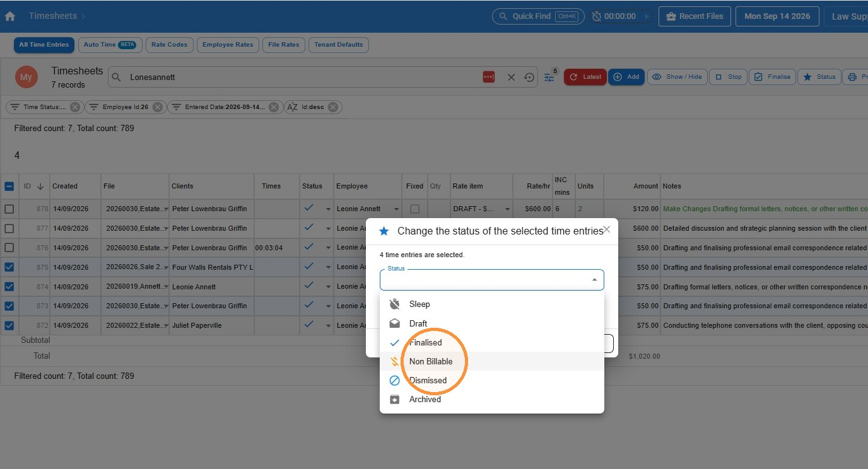The height and width of the screenshot is (469, 868).
Task: Go to the home icon
Action: coord(10,16)
